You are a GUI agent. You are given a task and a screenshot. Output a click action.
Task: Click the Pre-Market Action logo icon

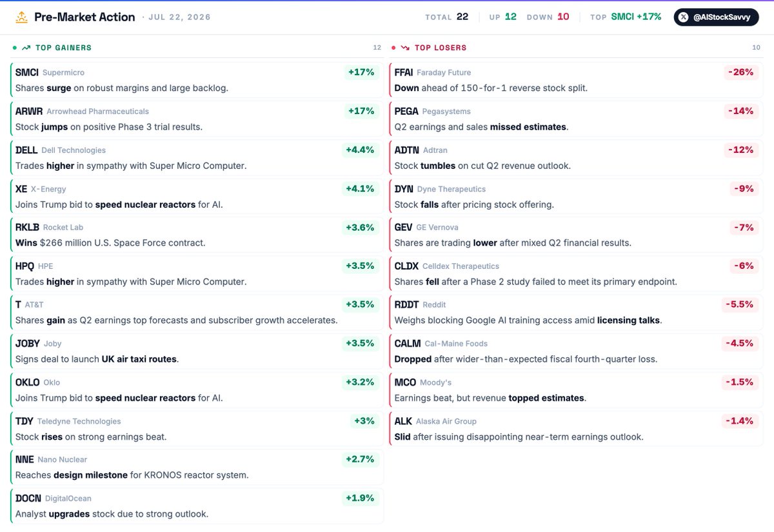[21, 17]
